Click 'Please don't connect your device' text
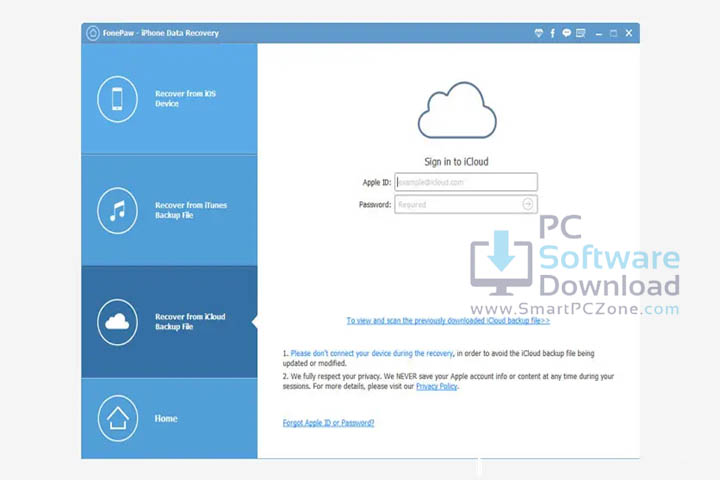Image resolution: width=720 pixels, height=480 pixels. [372, 353]
